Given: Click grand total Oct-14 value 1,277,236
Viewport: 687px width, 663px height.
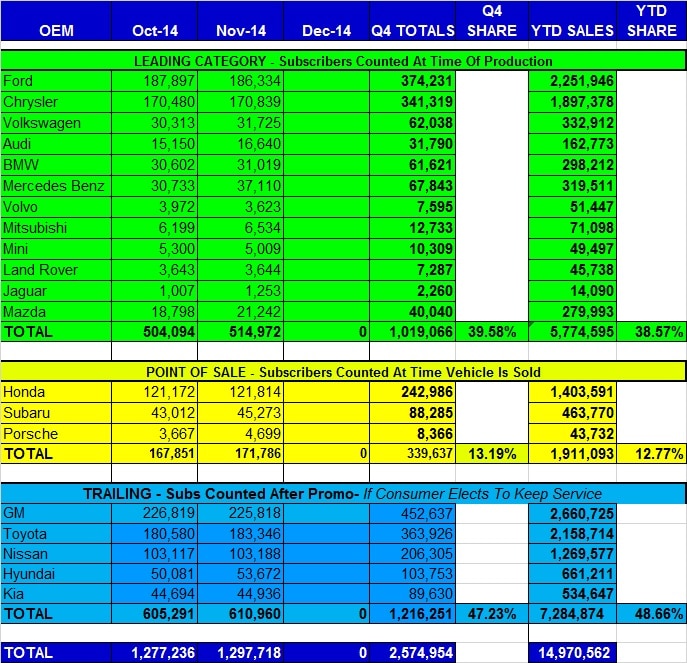Looking at the screenshot, I should [155, 653].
